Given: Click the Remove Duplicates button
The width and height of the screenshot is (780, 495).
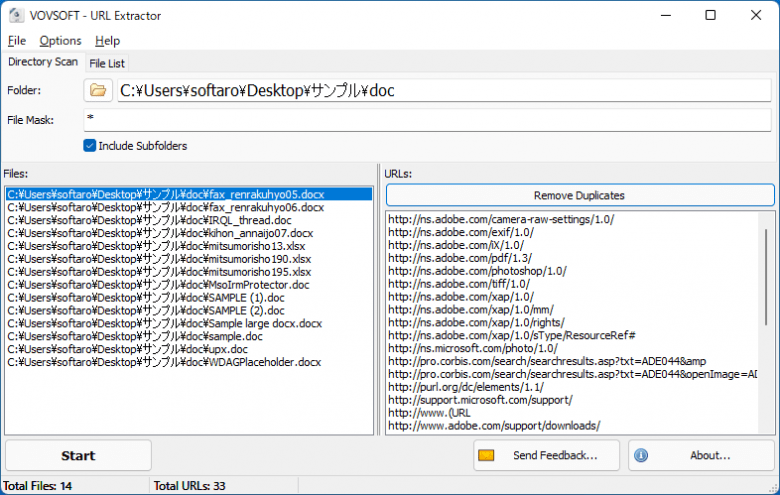Looking at the screenshot, I should [x=580, y=196].
